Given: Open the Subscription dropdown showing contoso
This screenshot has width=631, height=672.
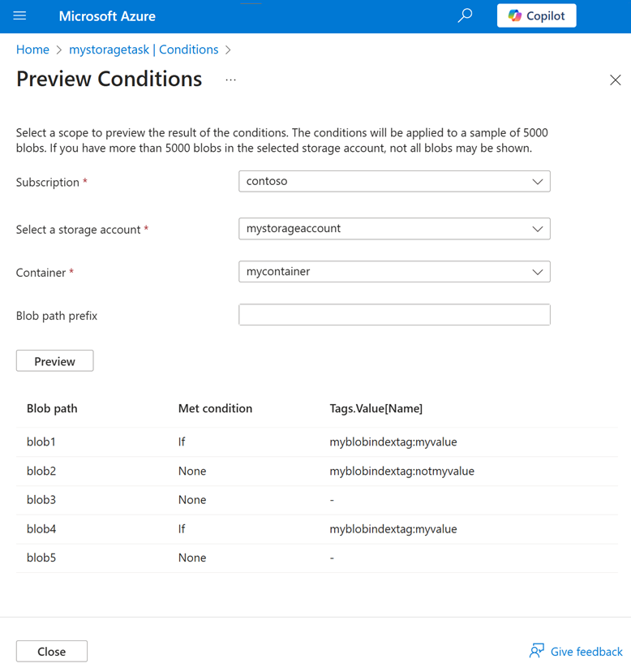Looking at the screenshot, I should pyautogui.click(x=394, y=181).
